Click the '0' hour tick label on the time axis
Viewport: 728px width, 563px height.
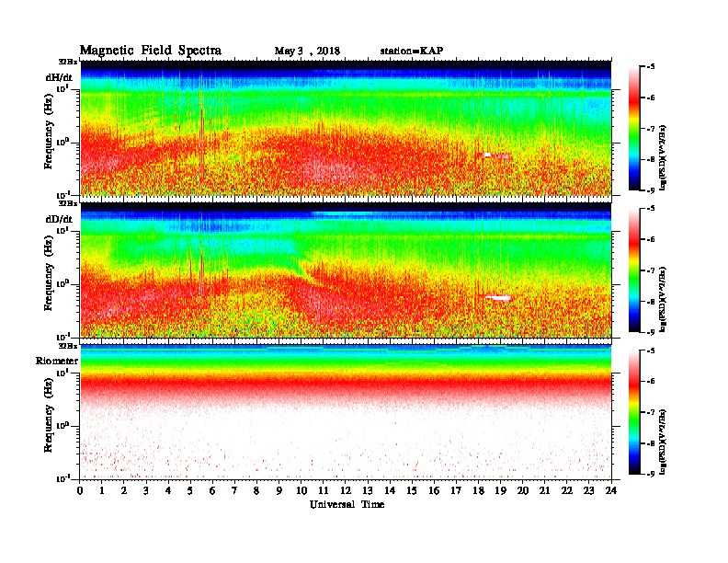point(80,490)
